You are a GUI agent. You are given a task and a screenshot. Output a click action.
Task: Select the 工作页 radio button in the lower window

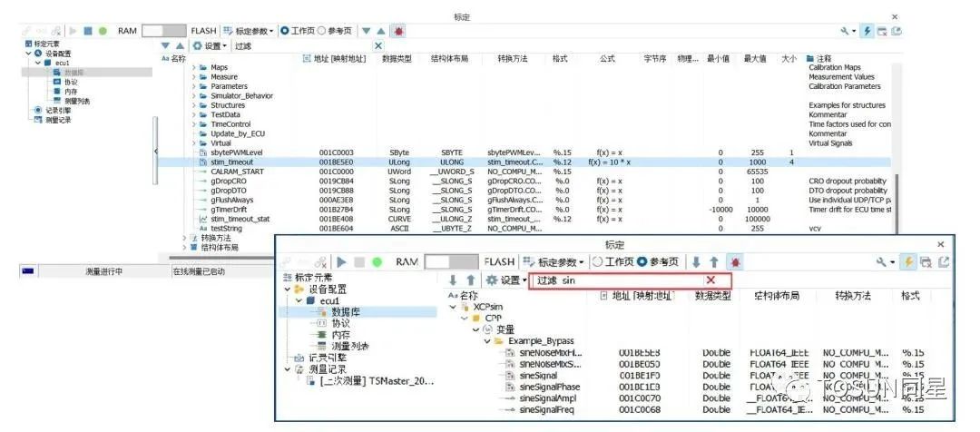597,261
